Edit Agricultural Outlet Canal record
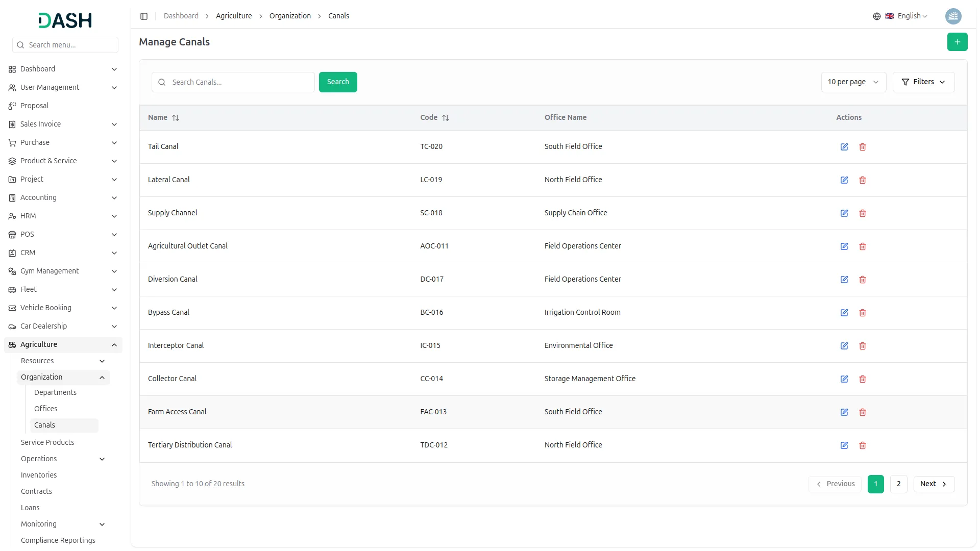Image resolution: width=980 pixels, height=551 pixels. point(844,246)
